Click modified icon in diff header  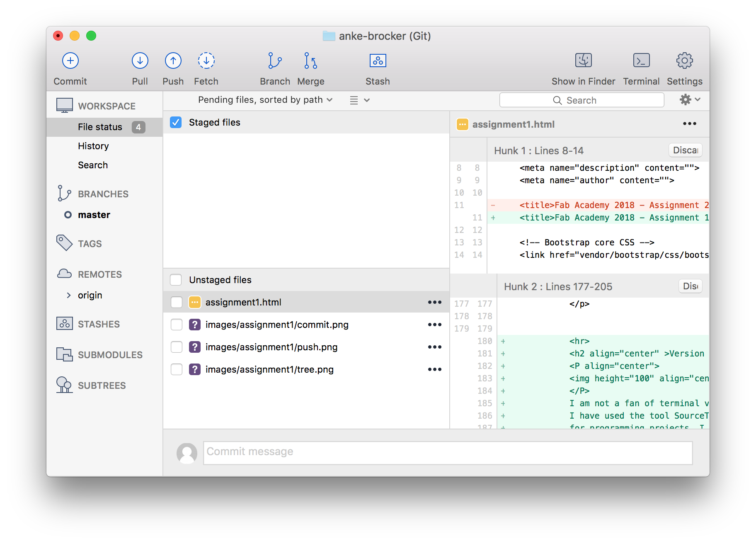[x=462, y=124]
